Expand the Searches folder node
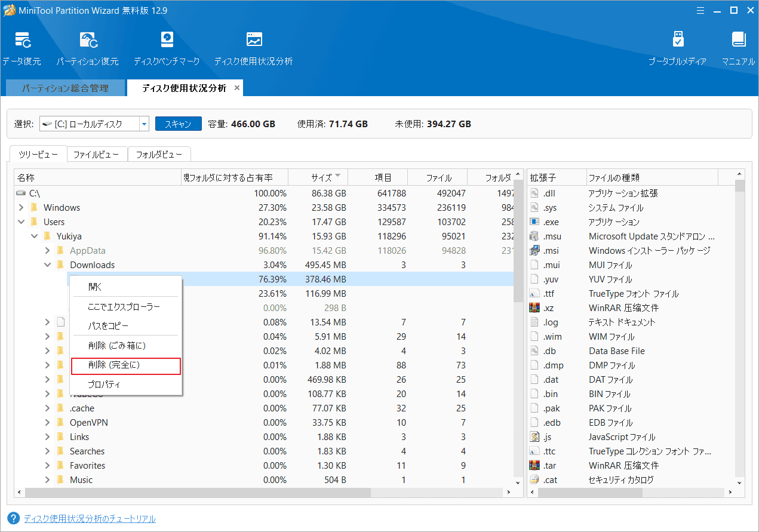Image resolution: width=759 pixels, height=532 pixels. 47,451
